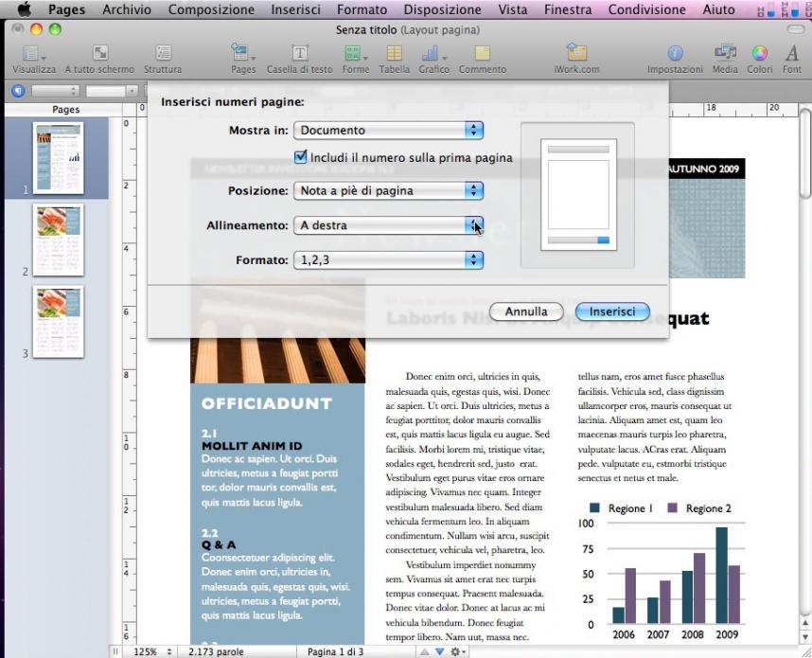
Task: Open the Posizione dropdown
Action: (388, 190)
